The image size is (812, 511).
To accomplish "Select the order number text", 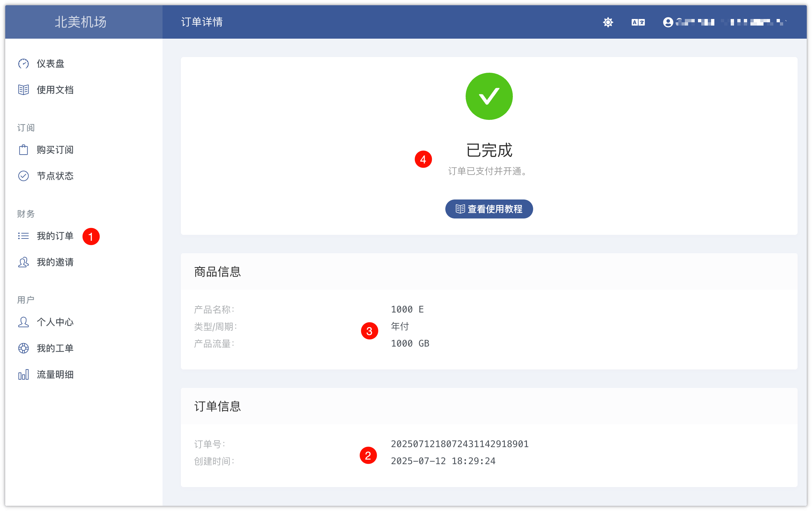I will 460,444.
